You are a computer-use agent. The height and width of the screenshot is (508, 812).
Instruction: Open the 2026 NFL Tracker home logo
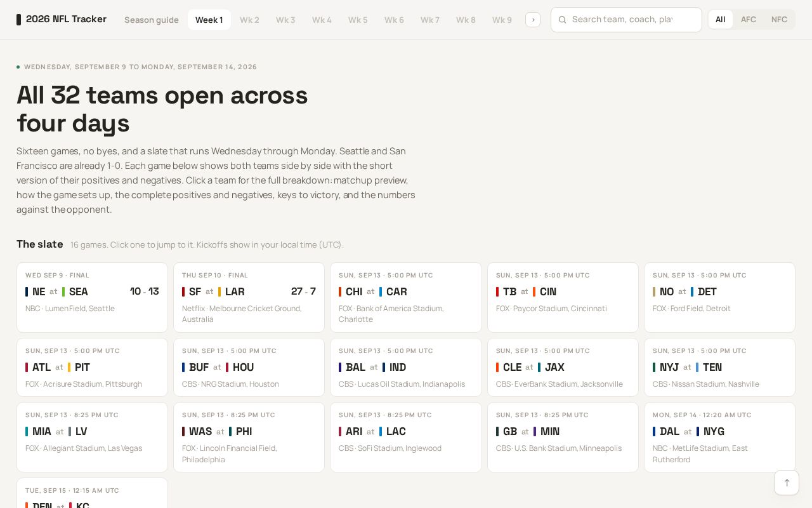pos(62,19)
